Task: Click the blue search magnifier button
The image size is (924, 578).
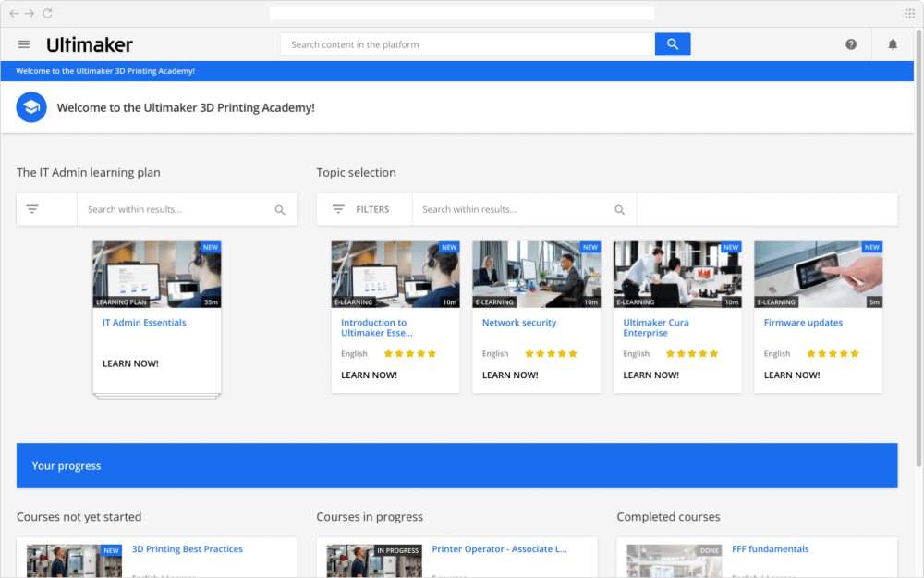Action: [x=673, y=44]
